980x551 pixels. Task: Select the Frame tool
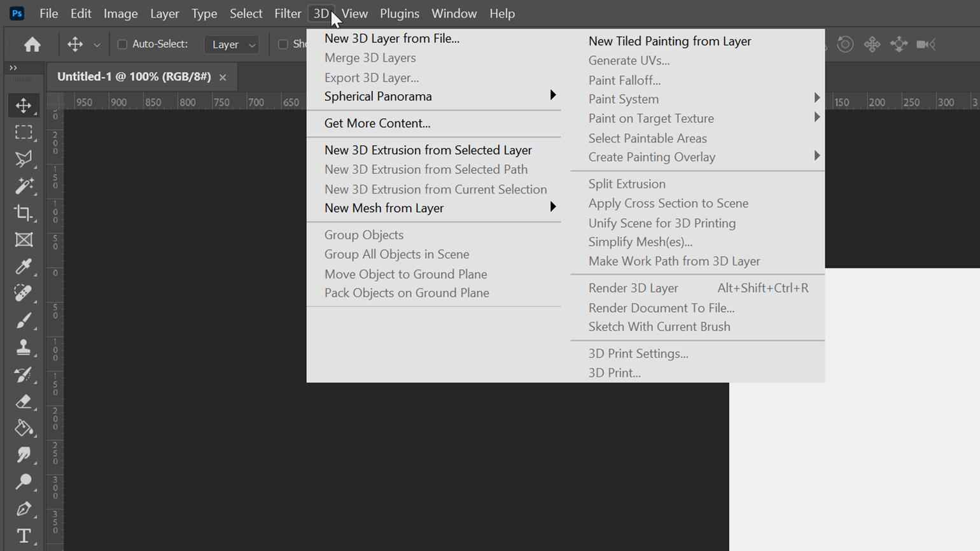coord(24,239)
